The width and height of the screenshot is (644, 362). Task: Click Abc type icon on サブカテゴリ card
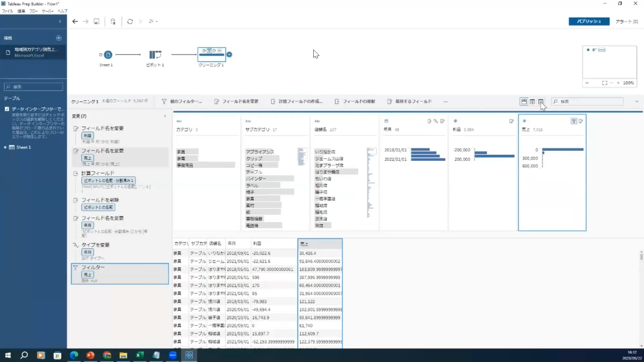pyautogui.click(x=248, y=121)
